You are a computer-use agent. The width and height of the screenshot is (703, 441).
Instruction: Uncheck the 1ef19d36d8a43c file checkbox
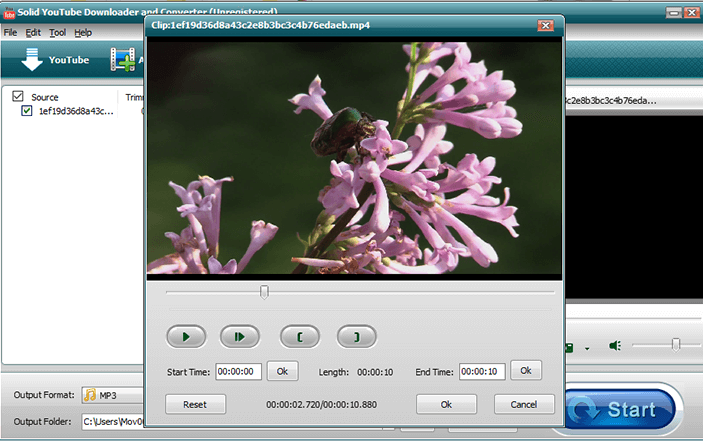tap(28, 111)
